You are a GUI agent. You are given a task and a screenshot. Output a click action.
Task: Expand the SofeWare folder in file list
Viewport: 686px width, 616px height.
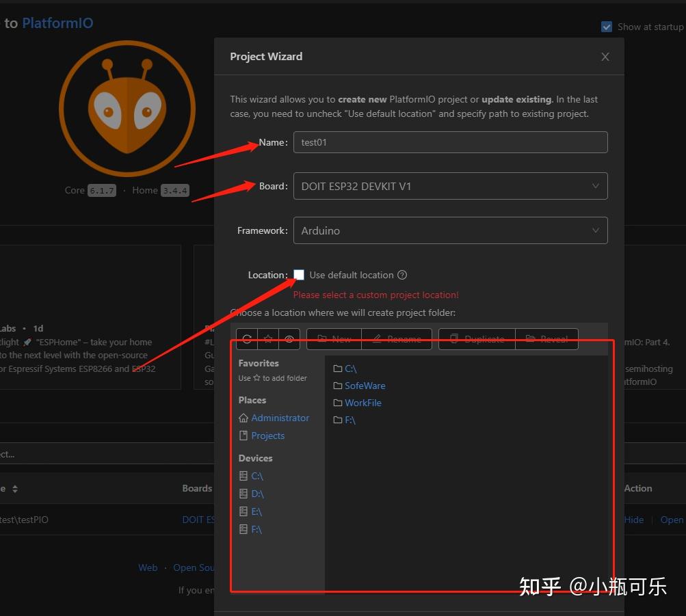(x=365, y=386)
